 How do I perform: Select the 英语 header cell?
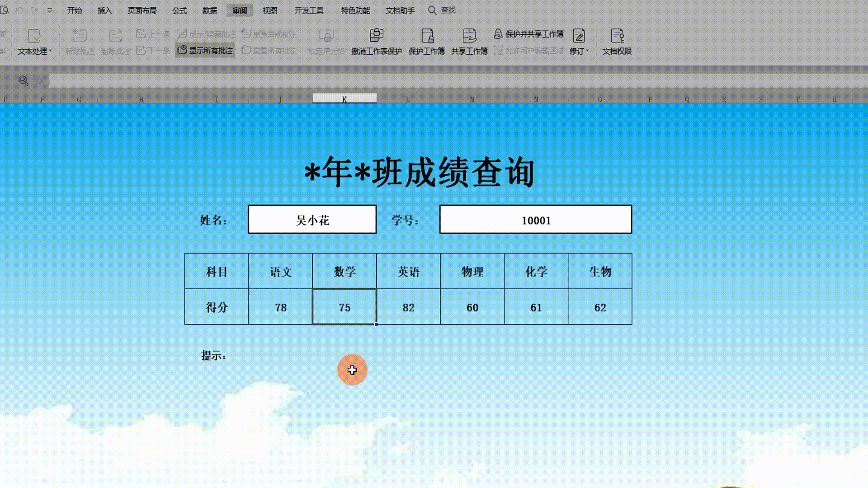point(408,271)
